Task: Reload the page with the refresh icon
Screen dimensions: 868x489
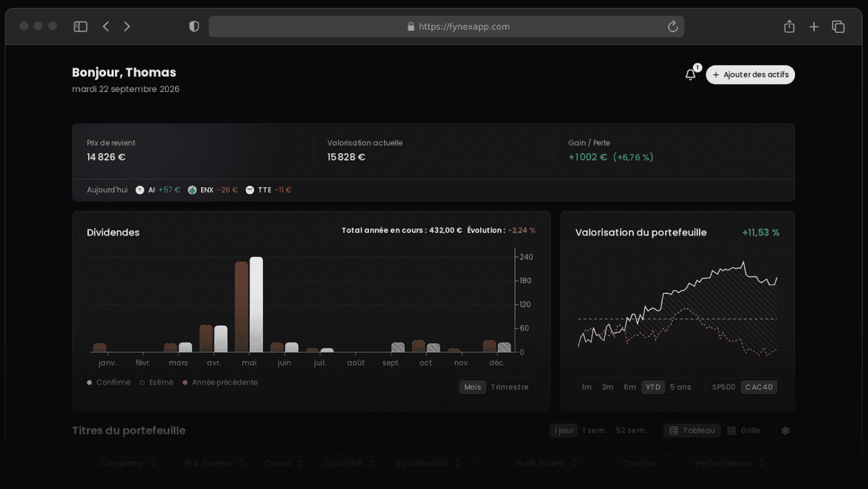Action: (x=673, y=26)
